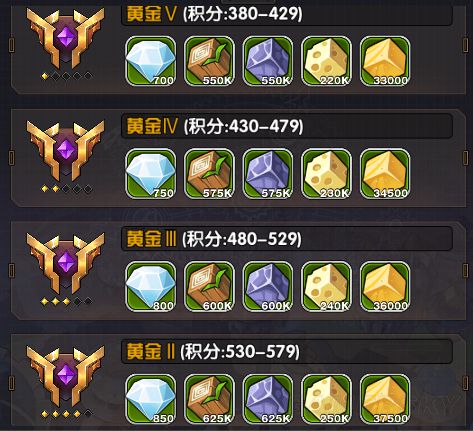The height and width of the screenshot is (431, 473).
Task: Select the diamond reward showing 800
Action: 151,286
